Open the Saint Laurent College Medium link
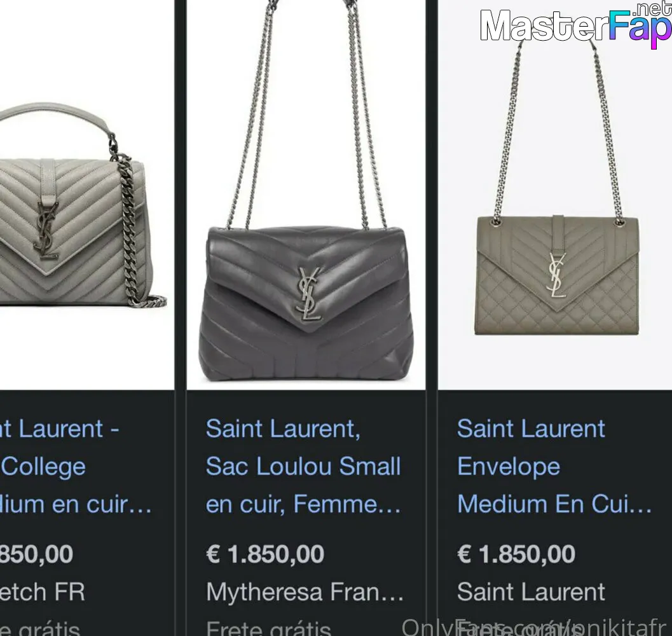Image resolution: width=672 pixels, height=636 pixels. [x=75, y=466]
